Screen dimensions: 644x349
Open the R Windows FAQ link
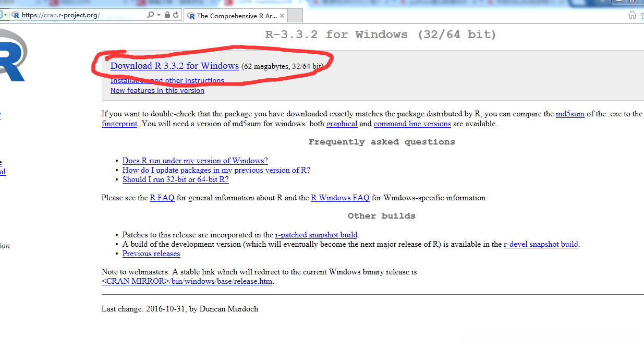coord(341,198)
